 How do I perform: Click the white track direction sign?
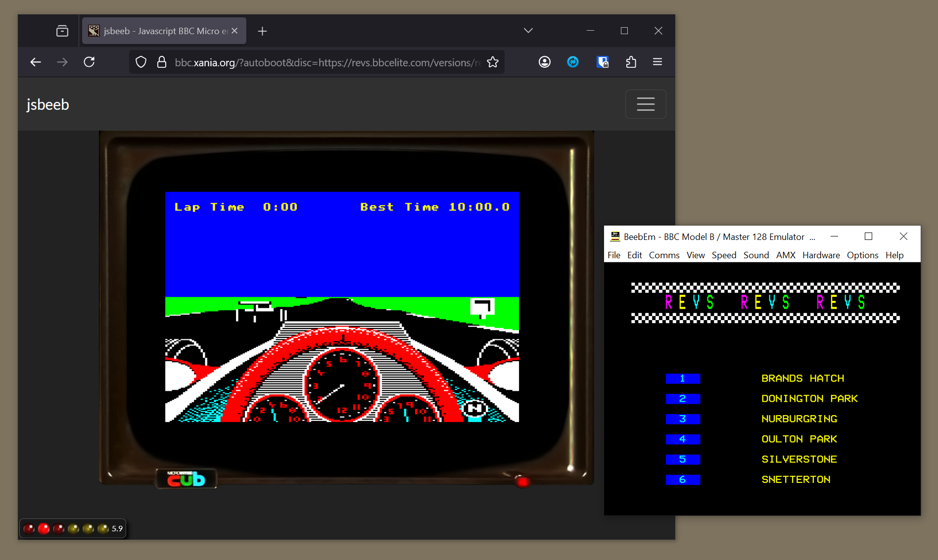click(482, 307)
